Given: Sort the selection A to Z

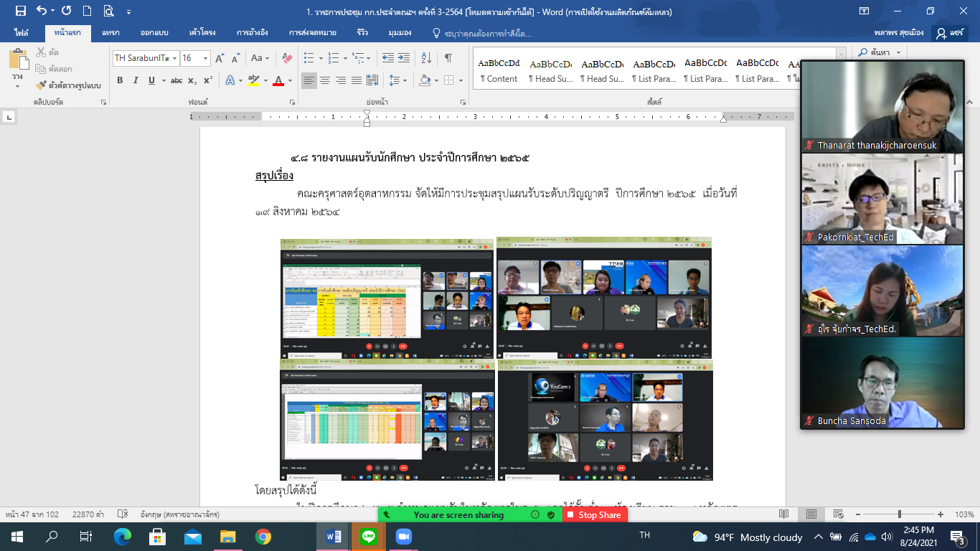Looking at the screenshot, I should (x=426, y=58).
